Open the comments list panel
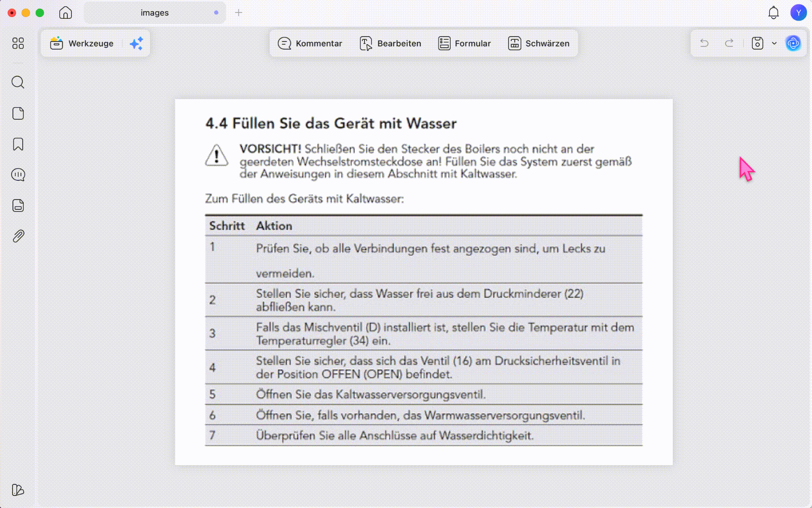 pos(18,175)
